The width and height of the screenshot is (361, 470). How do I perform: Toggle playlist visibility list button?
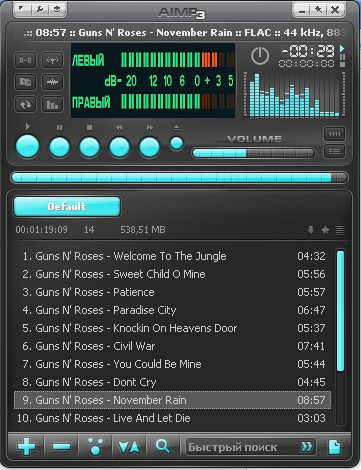(x=334, y=152)
